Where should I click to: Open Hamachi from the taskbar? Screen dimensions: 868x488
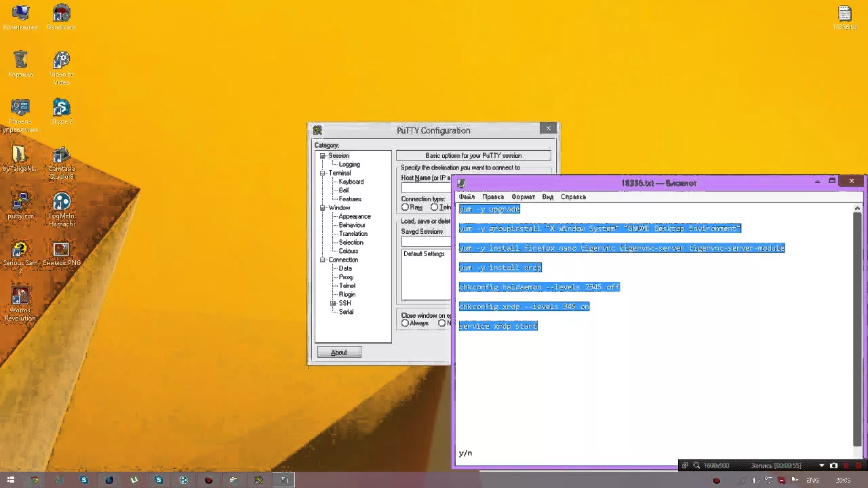(x=184, y=480)
